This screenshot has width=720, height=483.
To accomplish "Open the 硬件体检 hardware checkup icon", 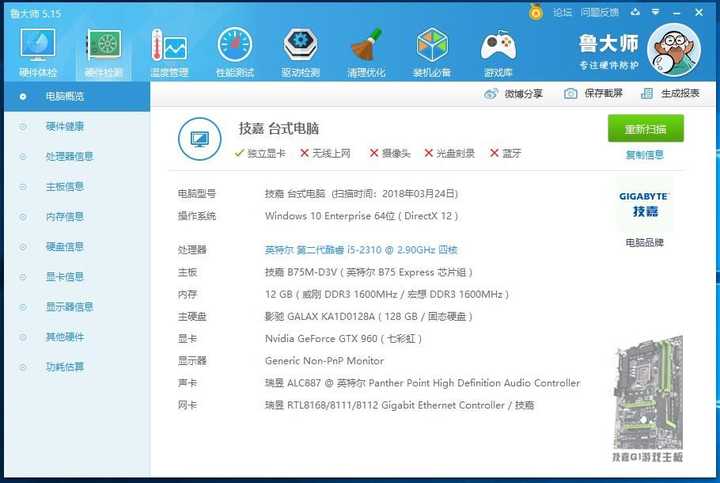I will (38, 52).
